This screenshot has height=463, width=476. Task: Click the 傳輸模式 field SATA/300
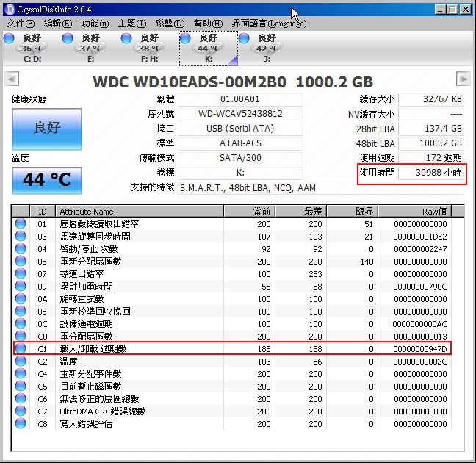pos(239,158)
